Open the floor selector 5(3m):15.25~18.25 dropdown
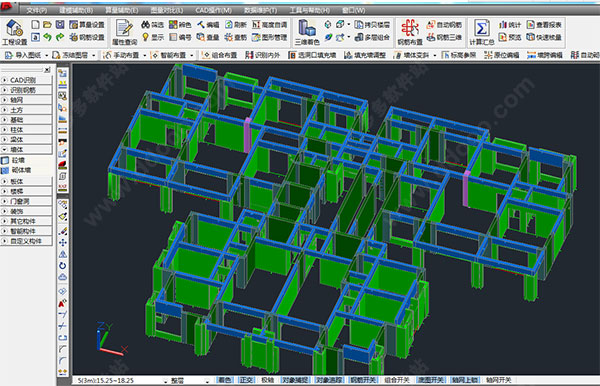600x386 pixels. 165,381
